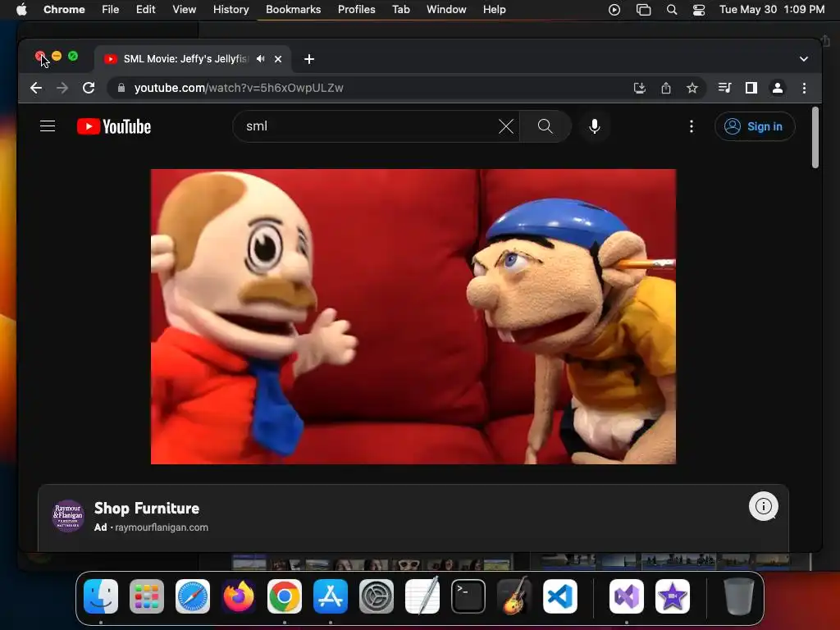Close the SML Movie tab
The width and height of the screenshot is (840, 630).
(278, 59)
